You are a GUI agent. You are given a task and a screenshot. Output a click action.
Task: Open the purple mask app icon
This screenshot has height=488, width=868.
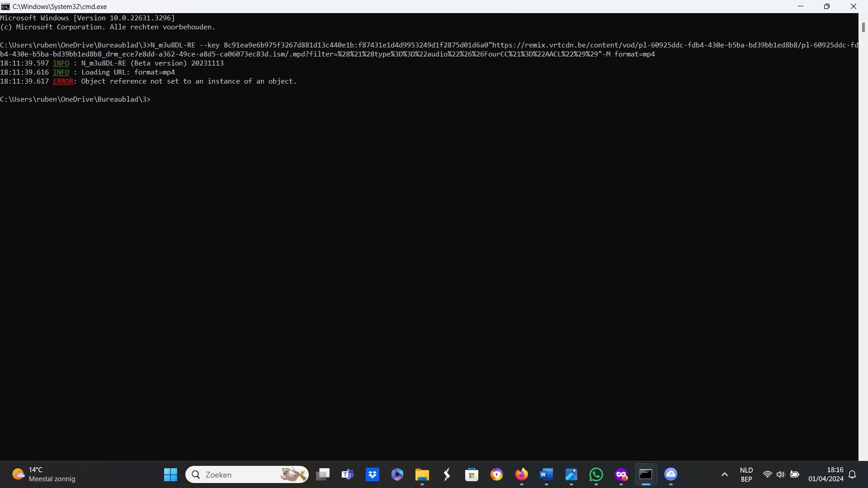[621, 474]
